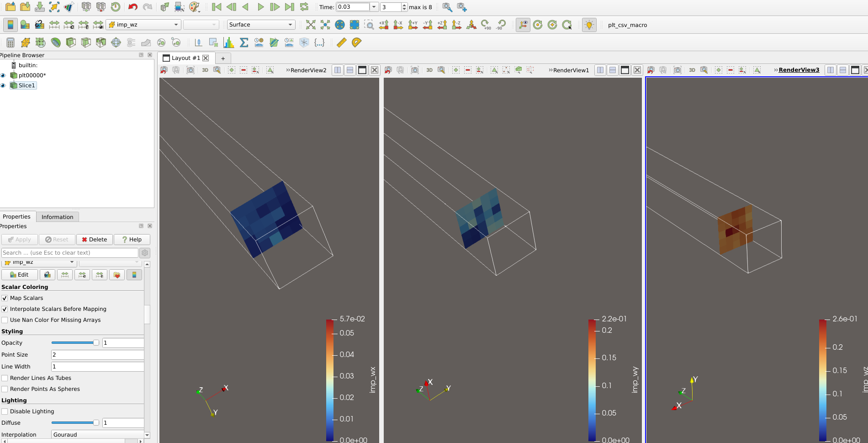Screen dimensions: 868x443
Task: Adjust the Opacity slider
Action: (96, 343)
